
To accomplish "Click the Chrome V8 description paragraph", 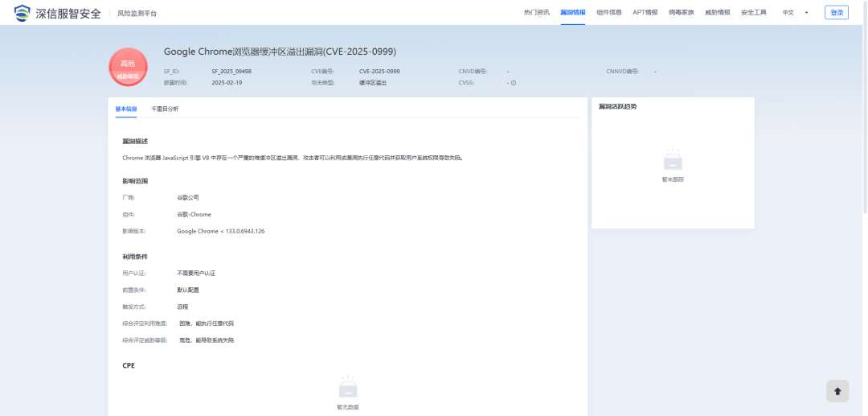I will [293, 158].
